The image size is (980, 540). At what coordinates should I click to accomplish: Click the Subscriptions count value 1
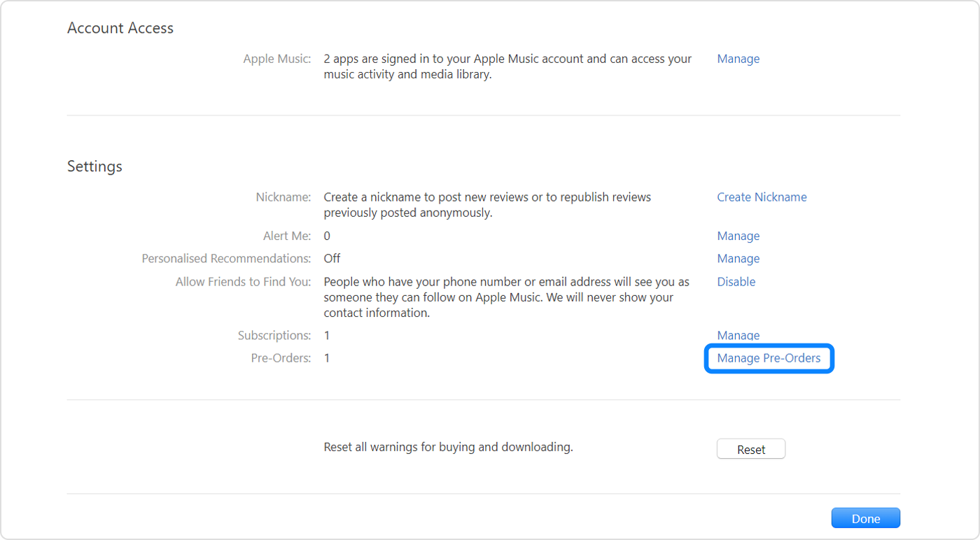click(x=326, y=335)
